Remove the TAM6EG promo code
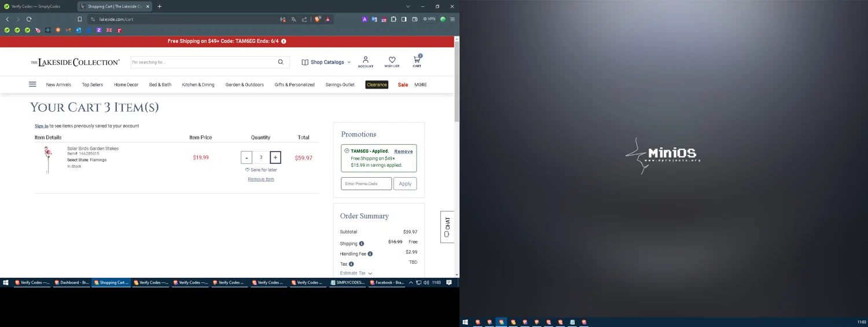The width and height of the screenshot is (868, 327). (403, 152)
